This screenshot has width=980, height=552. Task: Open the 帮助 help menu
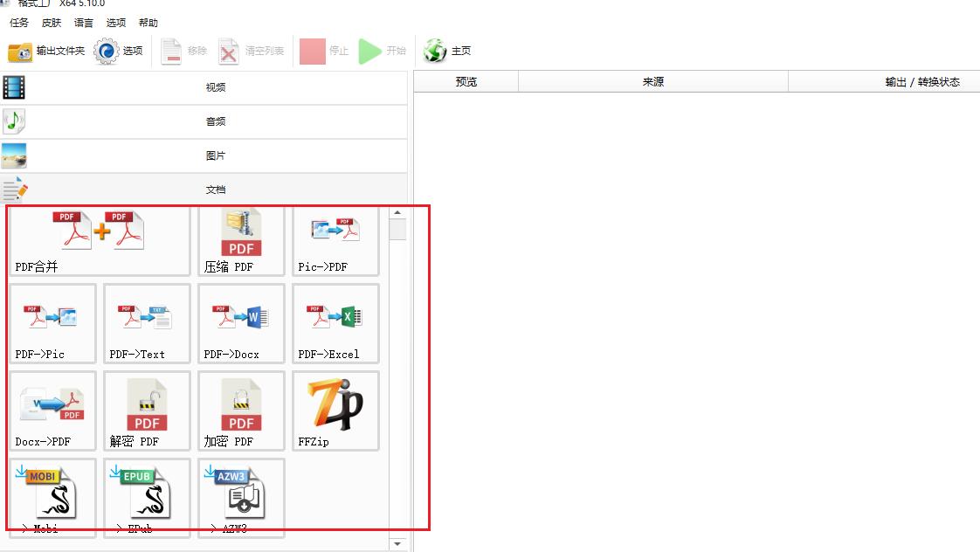coord(148,23)
